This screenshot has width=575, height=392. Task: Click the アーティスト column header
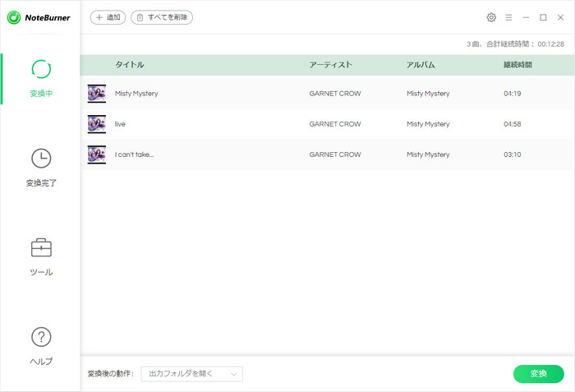[330, 65]
